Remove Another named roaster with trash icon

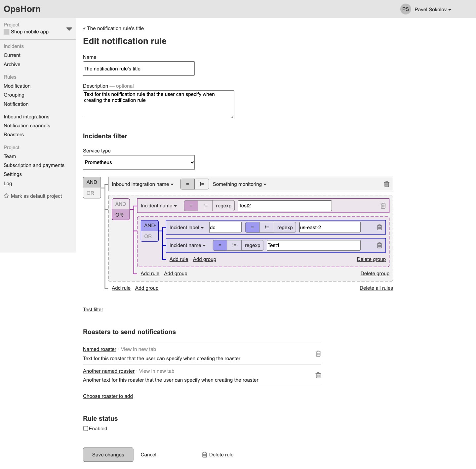coord(318,375)
